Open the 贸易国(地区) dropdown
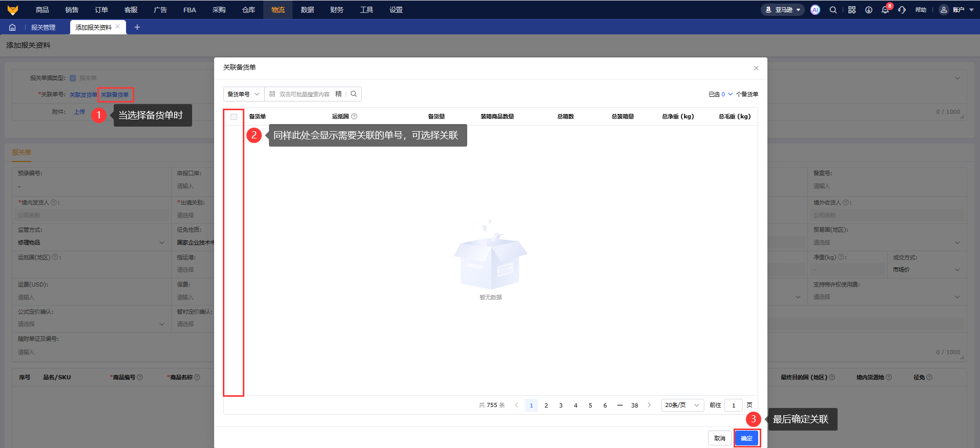Screen dimensions: 980x448 (886, 242)
